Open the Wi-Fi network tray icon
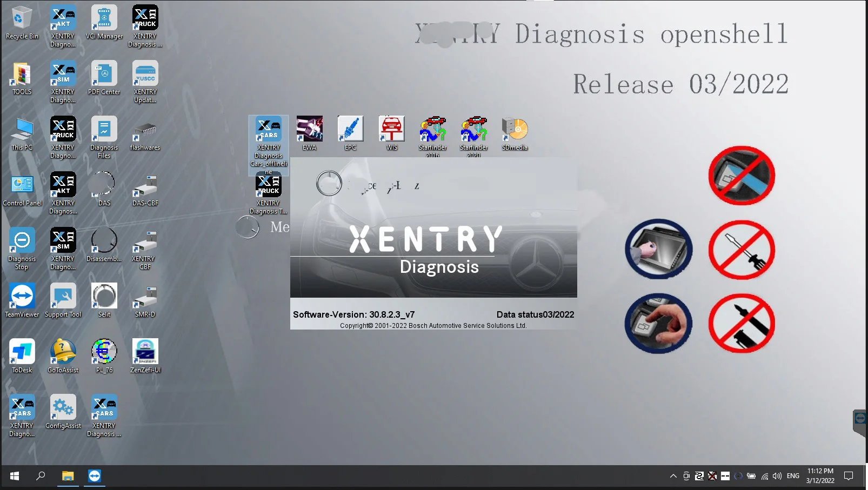The image size is (868, 490). pyautogui.click(x=764, y=476)
